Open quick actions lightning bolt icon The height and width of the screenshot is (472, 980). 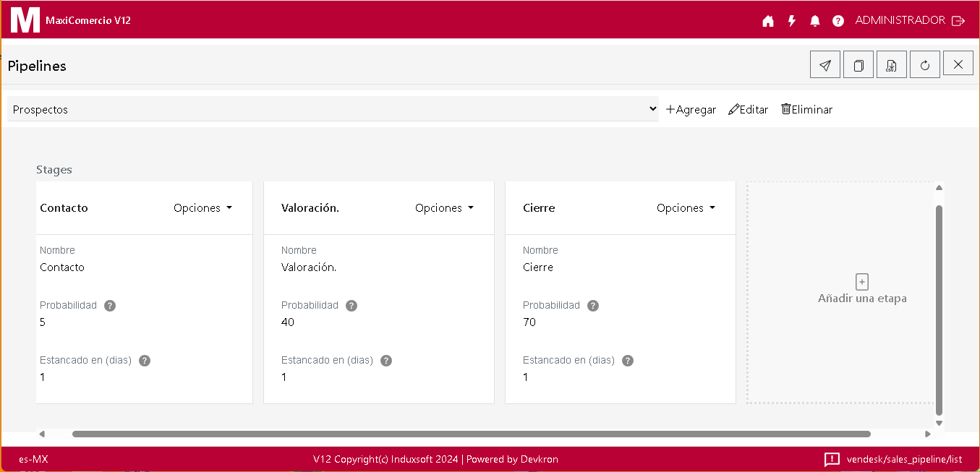(792, 21)
